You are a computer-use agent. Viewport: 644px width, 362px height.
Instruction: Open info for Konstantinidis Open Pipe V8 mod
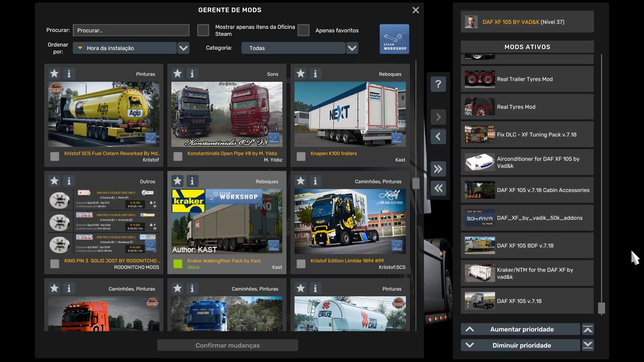click(x=192, y=73)
